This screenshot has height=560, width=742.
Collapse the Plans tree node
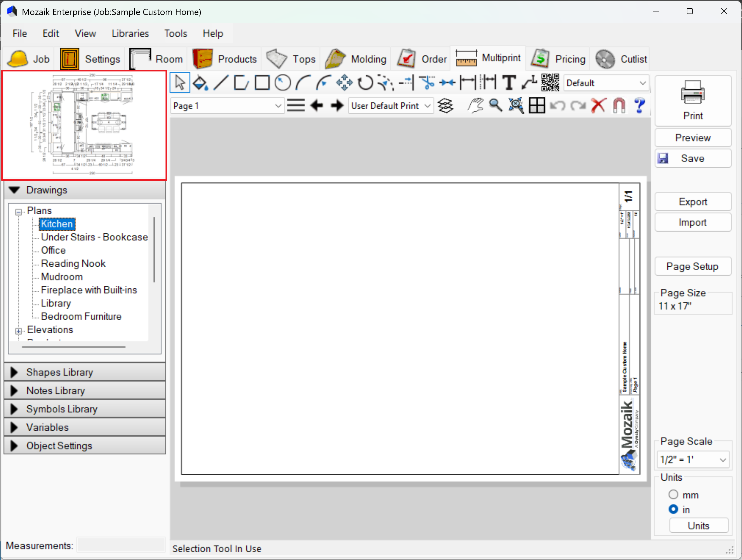19,212
